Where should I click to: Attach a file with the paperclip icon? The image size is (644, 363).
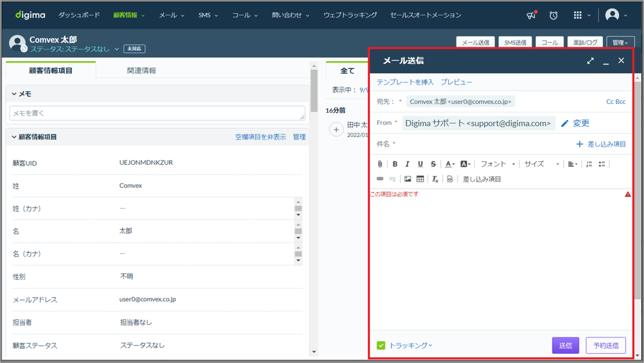point(380,164)
